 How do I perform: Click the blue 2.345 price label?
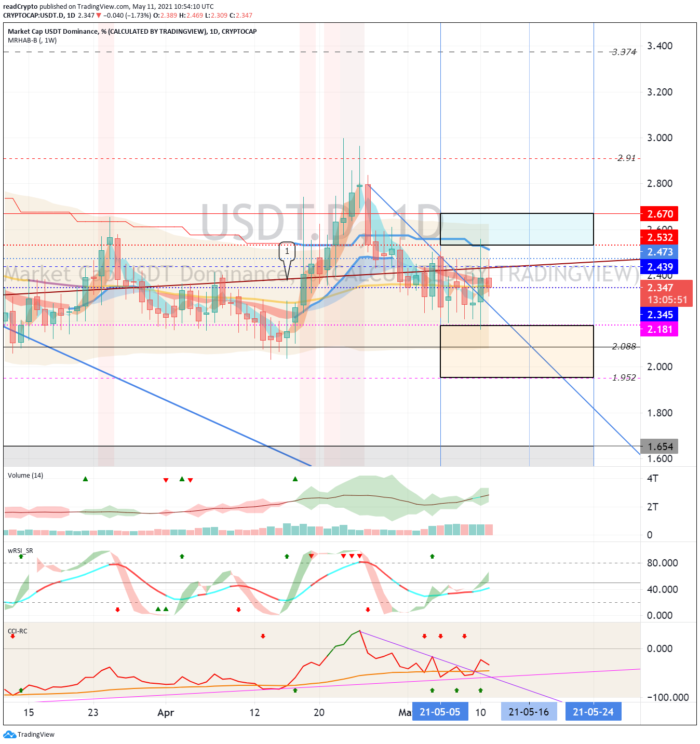point(659,315)
